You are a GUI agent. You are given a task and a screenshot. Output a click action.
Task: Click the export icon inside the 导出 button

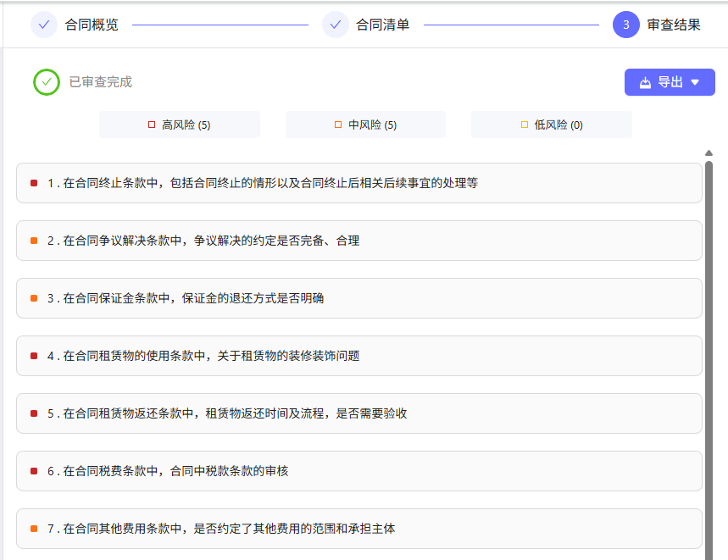click(x=645, y=81)
